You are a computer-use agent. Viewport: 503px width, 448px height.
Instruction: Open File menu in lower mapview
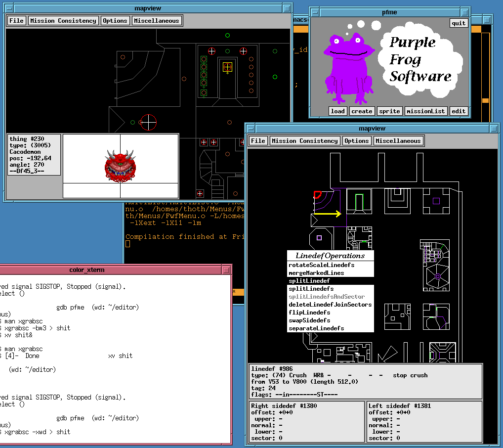point(258,141)
